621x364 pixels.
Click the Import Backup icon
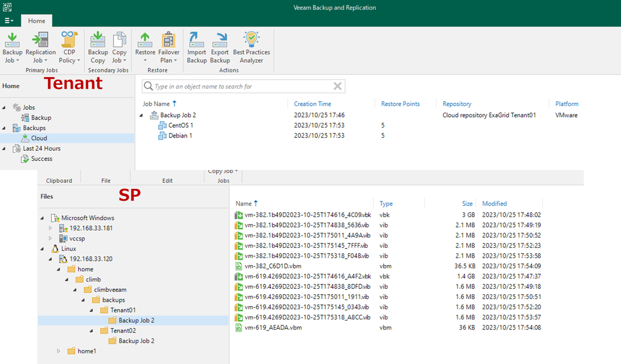[196, 48]
